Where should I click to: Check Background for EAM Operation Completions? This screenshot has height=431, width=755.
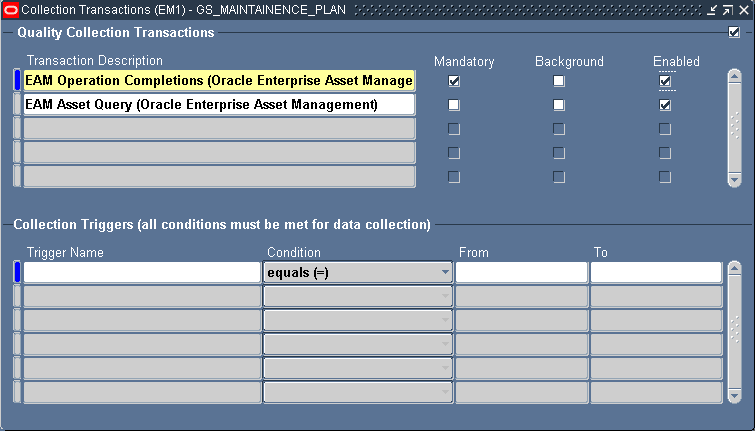click(559, 81)
